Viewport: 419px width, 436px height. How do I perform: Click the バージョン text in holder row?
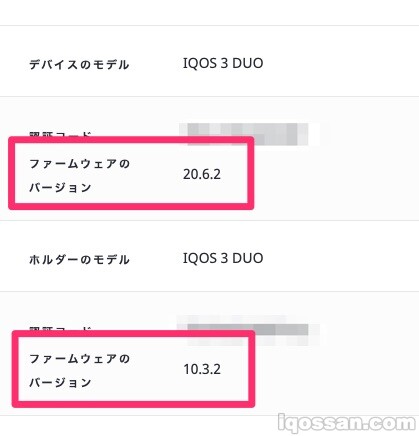[x=60, y=383]
